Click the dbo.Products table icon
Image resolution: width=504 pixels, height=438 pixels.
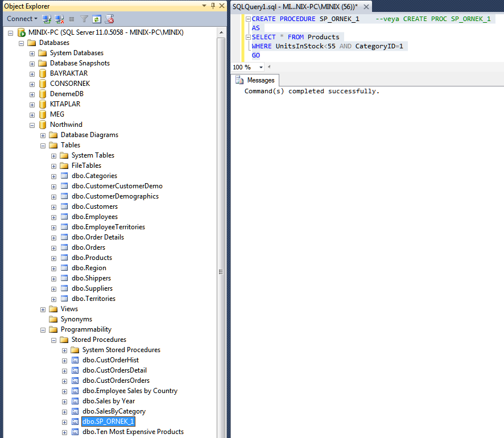pyautogui.click(x=64, y=258)
